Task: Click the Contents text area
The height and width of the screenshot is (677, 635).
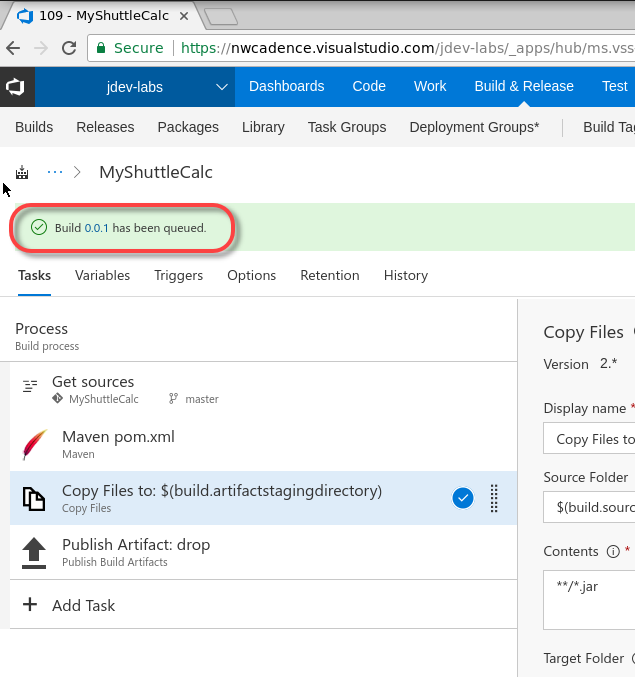Action: point(589,600)
